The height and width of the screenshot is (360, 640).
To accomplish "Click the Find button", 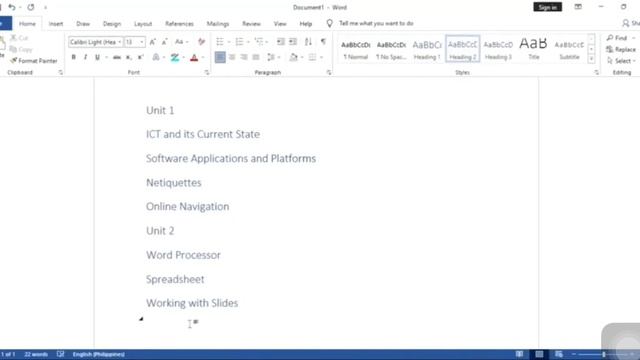I will click(x=617, y=38).
